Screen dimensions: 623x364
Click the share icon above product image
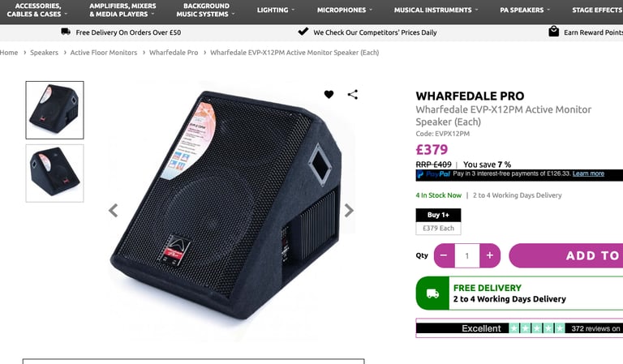tap(352, 95)
